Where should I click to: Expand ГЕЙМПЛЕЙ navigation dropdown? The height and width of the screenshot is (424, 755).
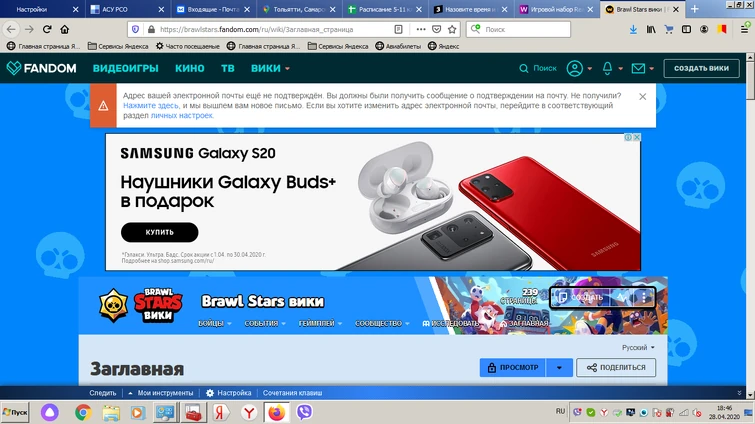(320, 323)
